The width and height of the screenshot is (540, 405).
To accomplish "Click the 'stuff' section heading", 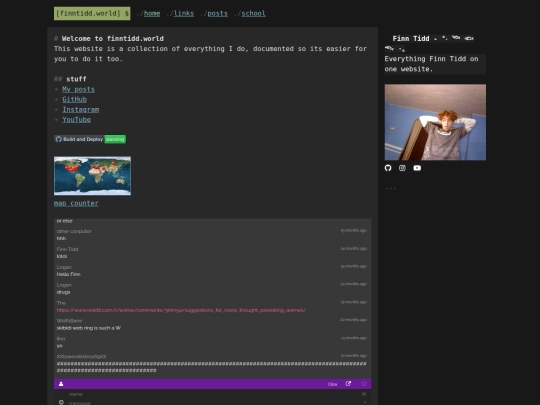I will tap(76, 79).
